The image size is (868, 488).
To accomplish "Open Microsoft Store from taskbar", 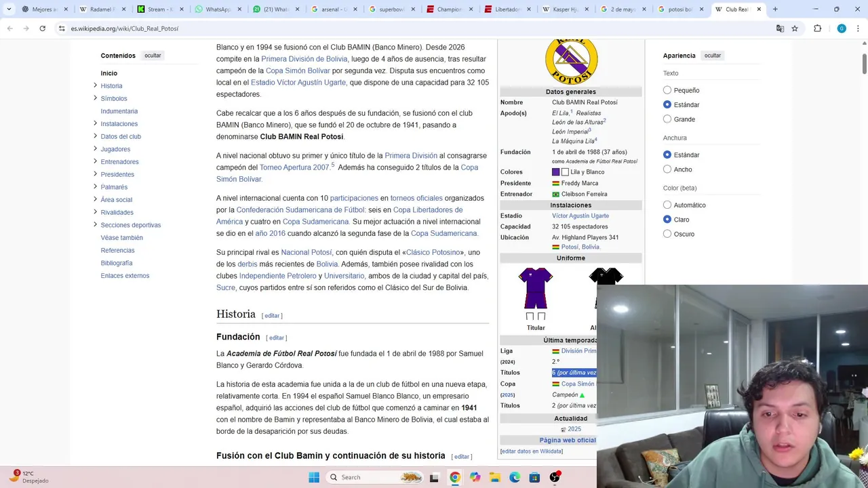I will [x=534, y=477].
